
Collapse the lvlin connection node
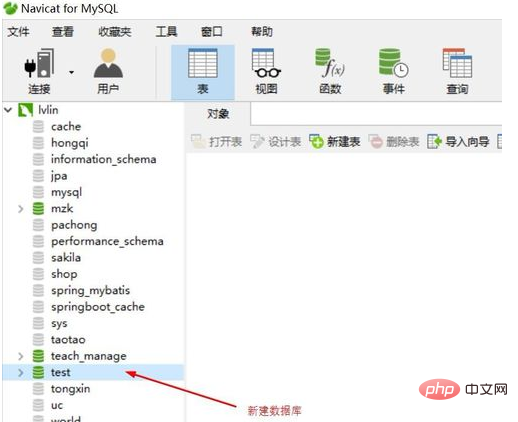pos(8,110)
